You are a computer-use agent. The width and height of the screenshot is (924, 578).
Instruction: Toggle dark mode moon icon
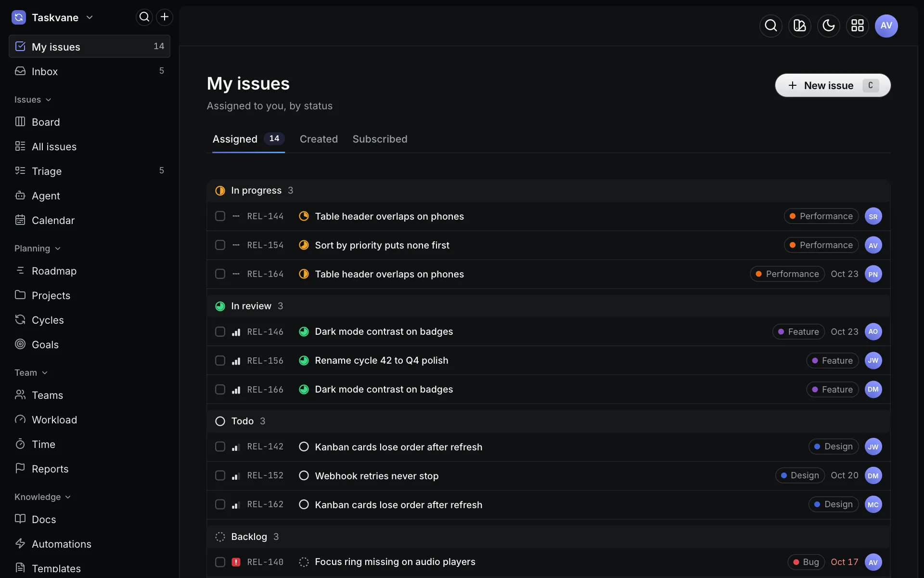coord(829,26)
